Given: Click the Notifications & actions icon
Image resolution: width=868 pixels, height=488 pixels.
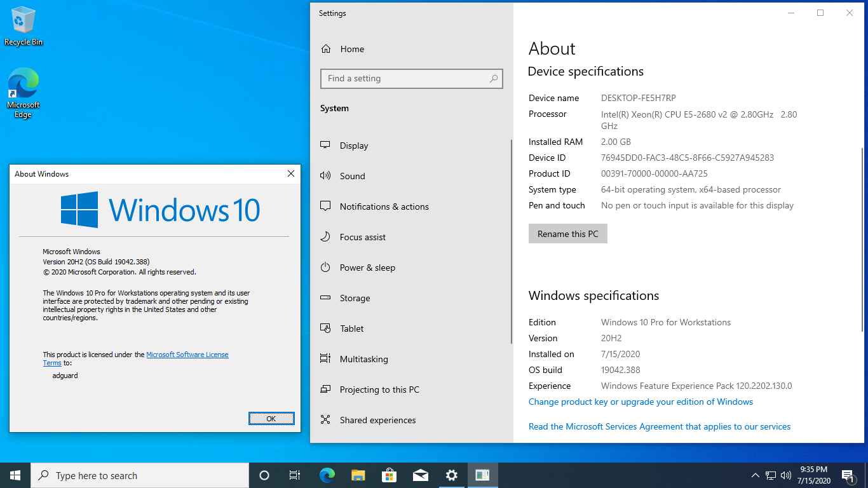Looking at the screenshot, I should click(325, 207).
